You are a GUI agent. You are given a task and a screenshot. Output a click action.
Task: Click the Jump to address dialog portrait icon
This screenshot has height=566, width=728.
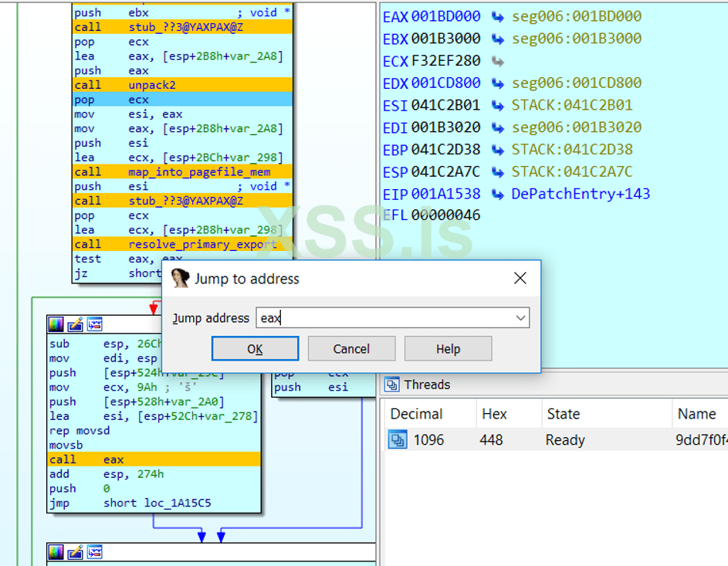coord(180,278)
